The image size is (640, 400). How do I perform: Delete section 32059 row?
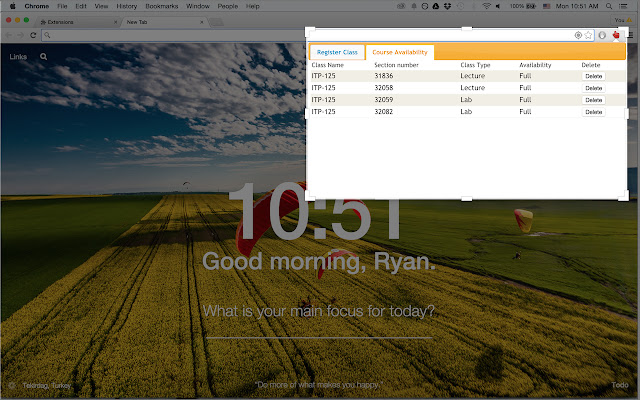(593, 100)
